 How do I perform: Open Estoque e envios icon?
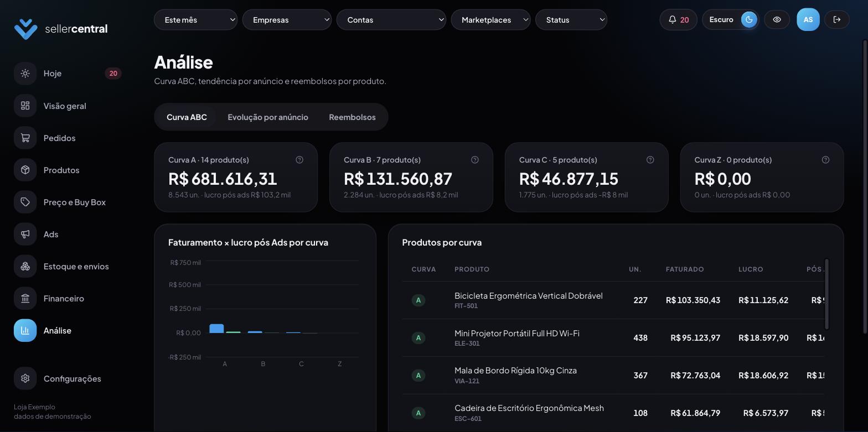tap(25, 266)
